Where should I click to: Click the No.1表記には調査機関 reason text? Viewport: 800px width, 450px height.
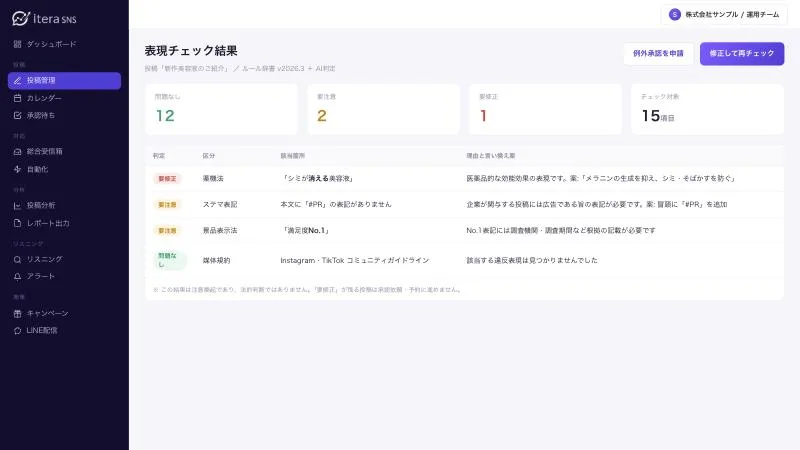[x=561, y=231]
